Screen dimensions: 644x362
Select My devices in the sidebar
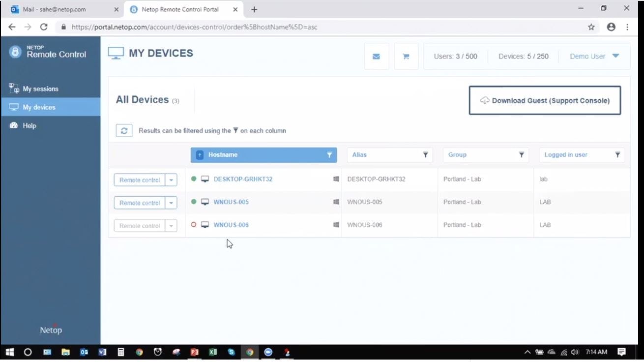tap(51, 107)
